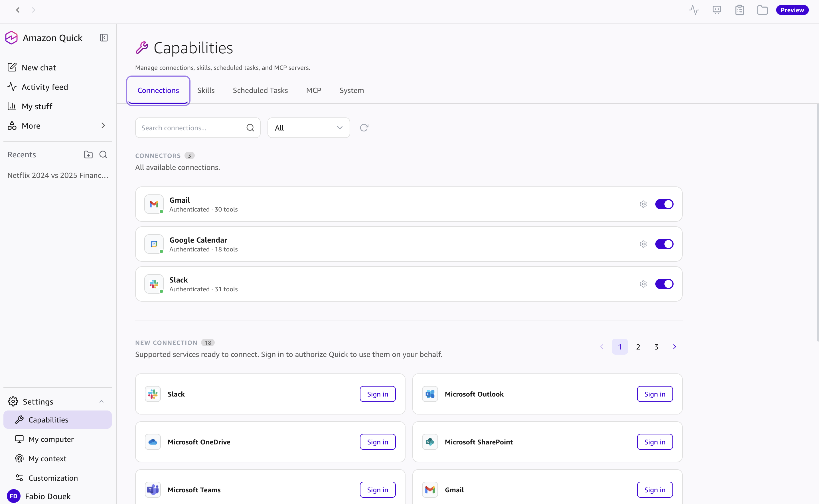Sign in to Microsoft OneDrive
Viewport: 819px width, 504px height.
click(378, 442)
